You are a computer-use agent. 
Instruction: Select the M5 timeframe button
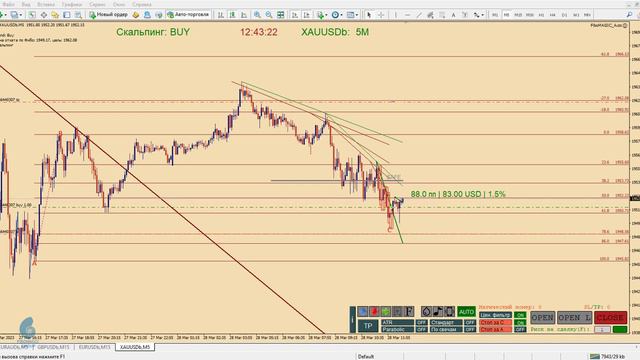pos(506,15)
